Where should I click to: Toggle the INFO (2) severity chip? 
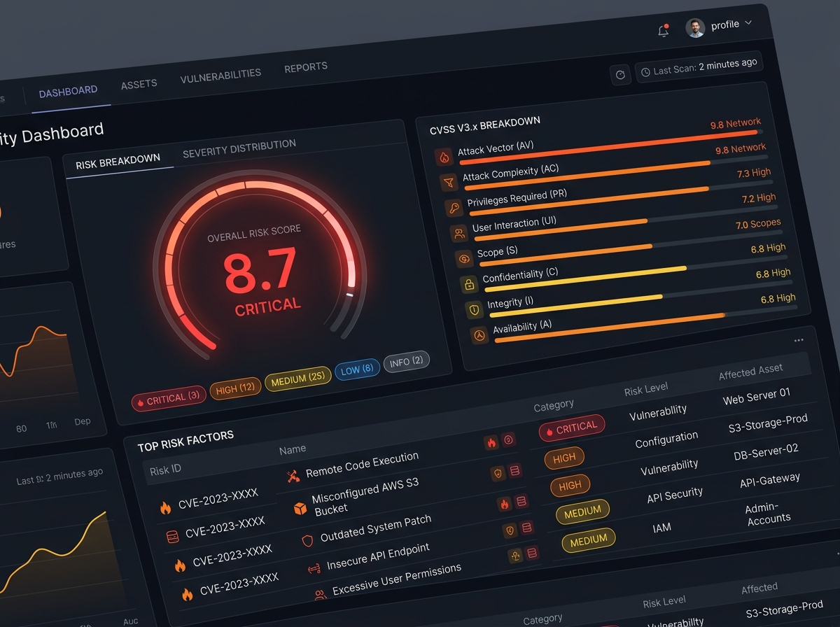click(x=407, y=362)
